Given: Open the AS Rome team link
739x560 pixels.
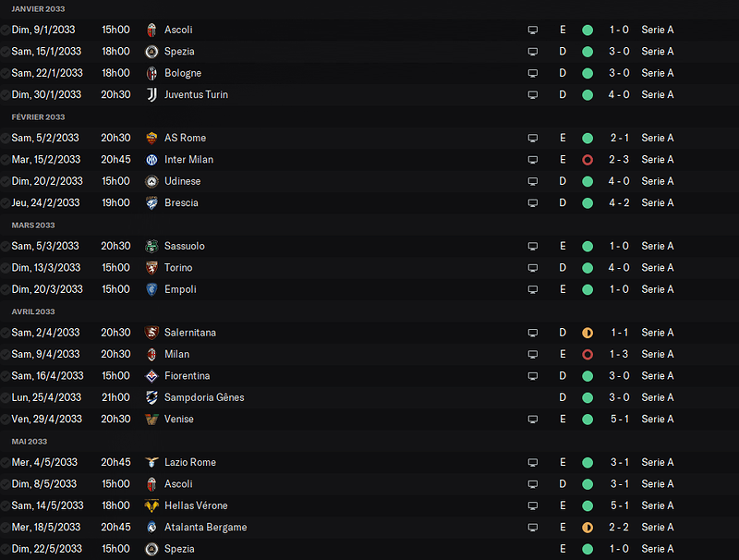Looking at the screenshot, I should point(186,138).
